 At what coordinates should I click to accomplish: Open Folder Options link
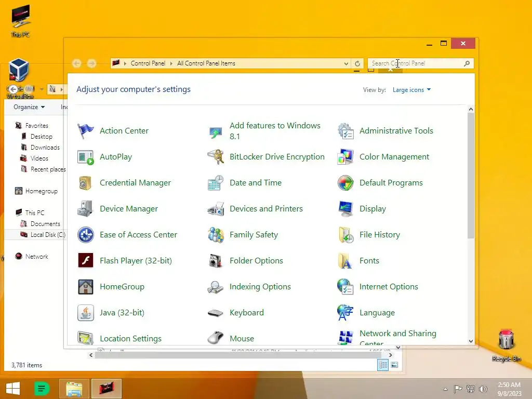click(x=256, y=261)
